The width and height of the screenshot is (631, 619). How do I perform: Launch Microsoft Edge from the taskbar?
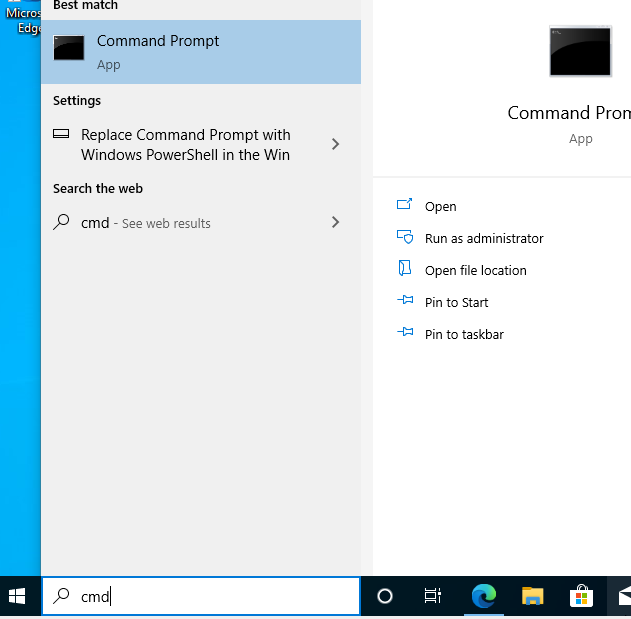point(484,596)
